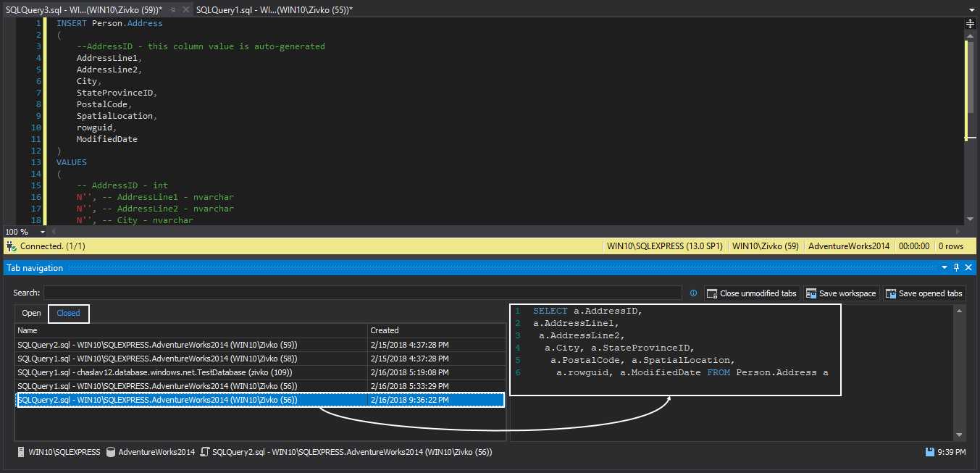The height and width of the screenshot is (473, 980).
Task: Click the Save workspace button
Action: click(x=840, y=293)
